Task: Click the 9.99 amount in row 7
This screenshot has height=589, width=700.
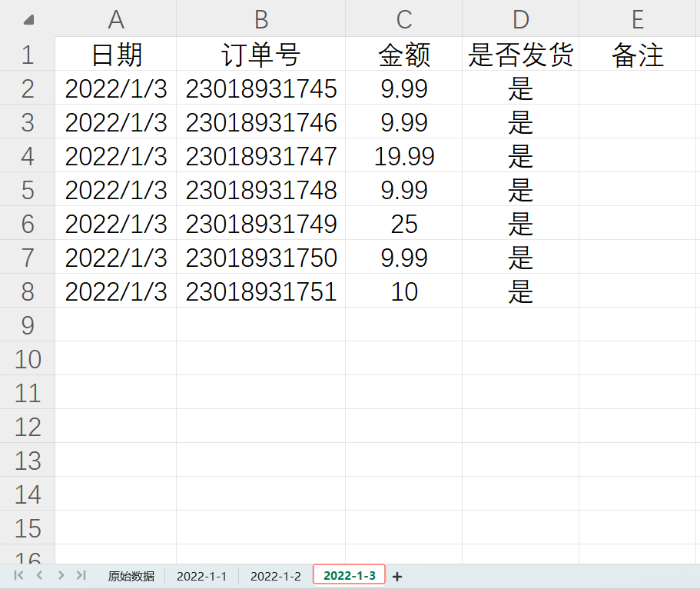Action: (x=404, y=257)
